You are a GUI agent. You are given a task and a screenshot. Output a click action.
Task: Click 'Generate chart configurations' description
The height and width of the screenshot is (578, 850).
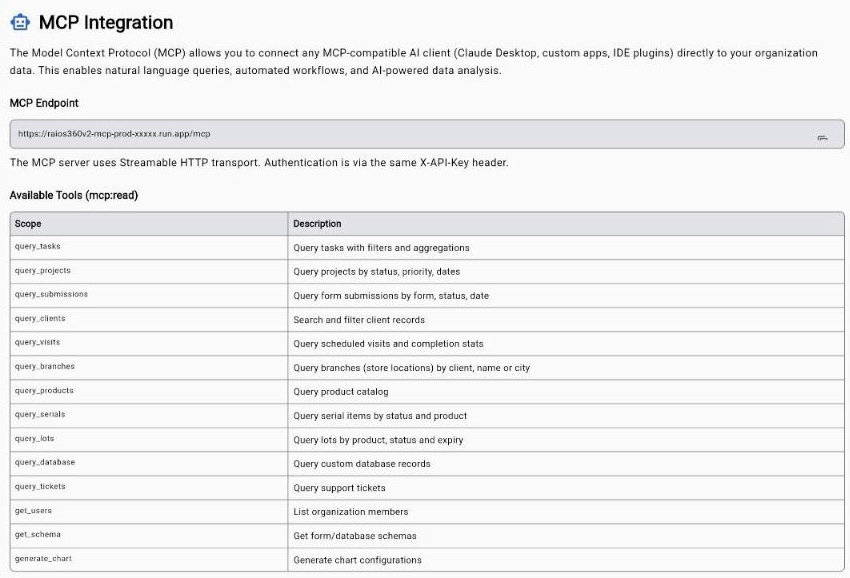tap(357, 560)
